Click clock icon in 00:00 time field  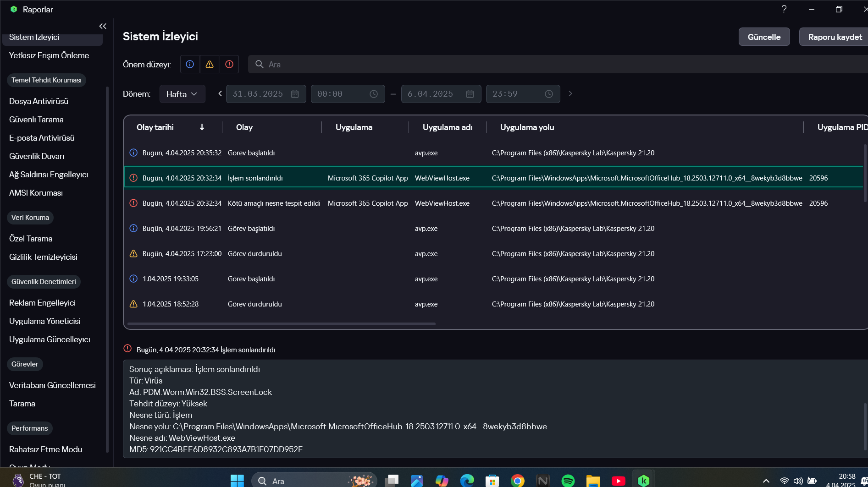[374, 94]
